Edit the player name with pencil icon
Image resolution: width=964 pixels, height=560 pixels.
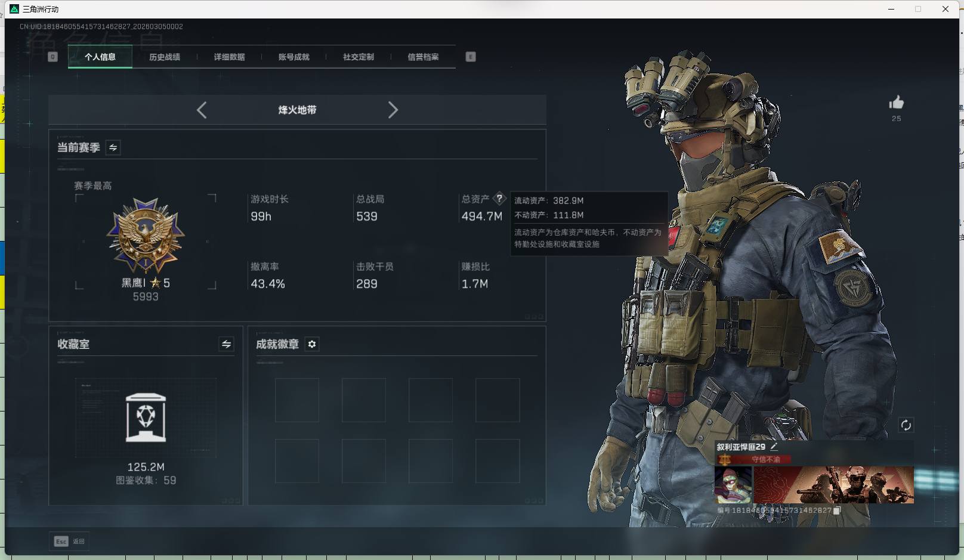(x=774, y=446)
